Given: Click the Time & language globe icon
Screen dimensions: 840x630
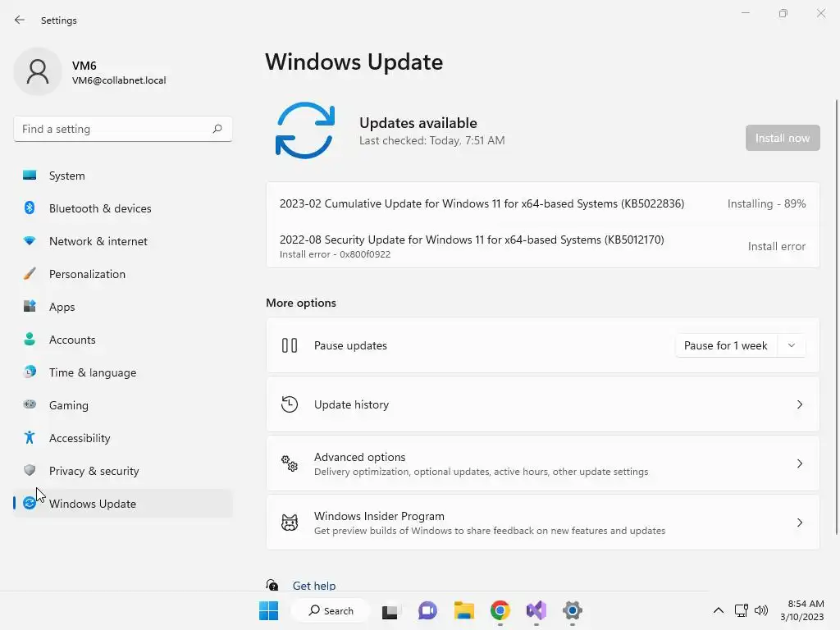Looking at the screenshot, I should click(30, 372).
